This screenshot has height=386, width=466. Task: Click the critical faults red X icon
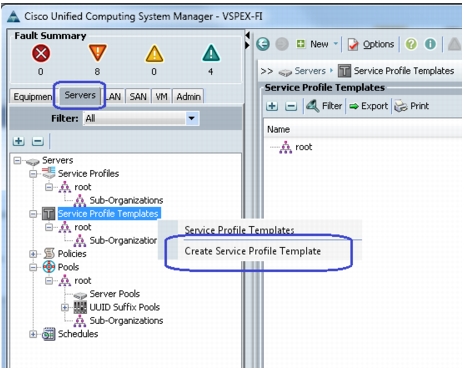pos(41,53)
